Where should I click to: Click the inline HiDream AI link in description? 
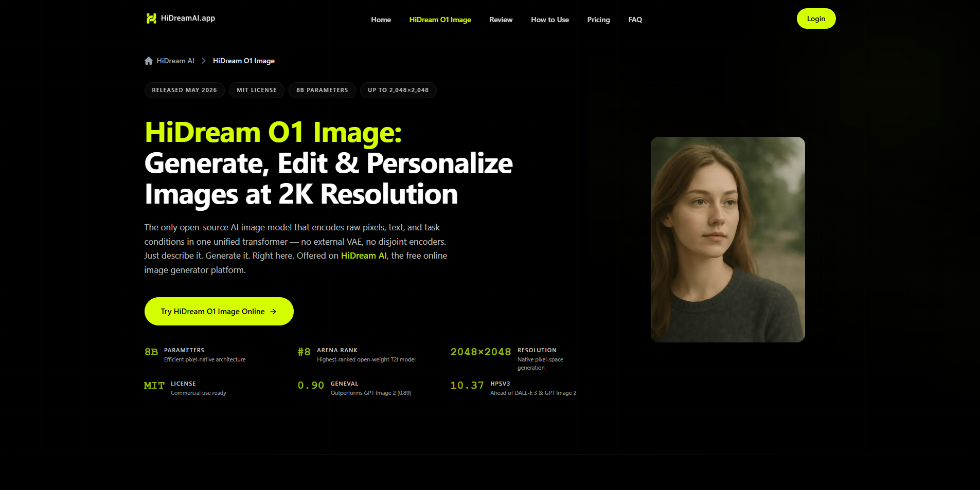point(364,256)
